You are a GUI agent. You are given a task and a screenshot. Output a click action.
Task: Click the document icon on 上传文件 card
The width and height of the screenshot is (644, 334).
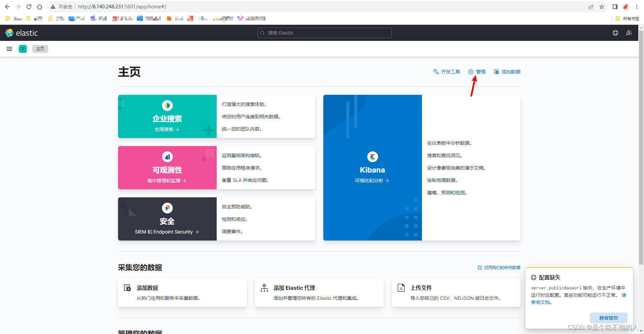click(401, 288)
